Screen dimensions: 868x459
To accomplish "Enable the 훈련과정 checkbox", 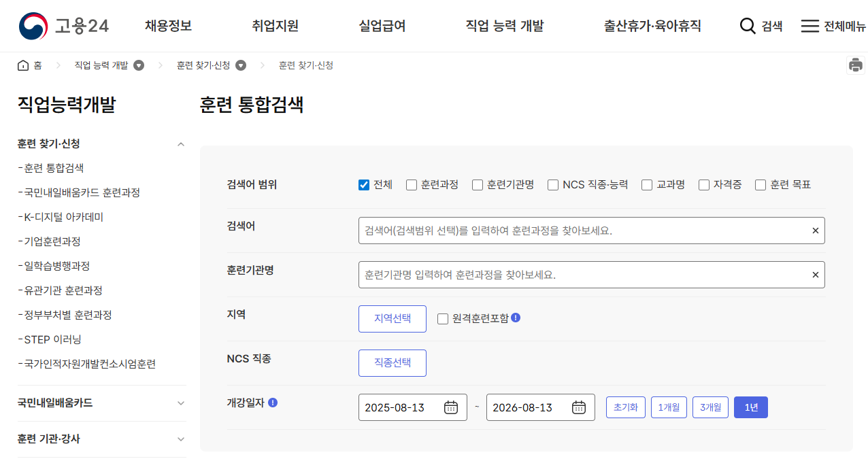I will pyautogui.click(x=410, y=184).
